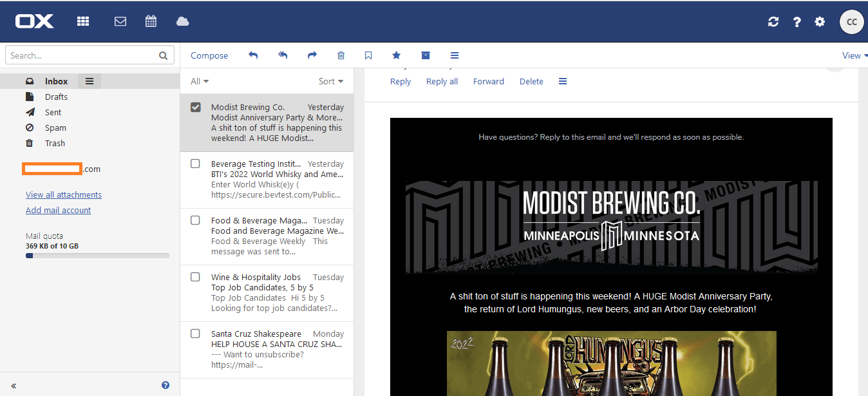Click the bookmark mark-as-read icon
This screenshot has height=396, width=868.
click(x=368, y=55)
